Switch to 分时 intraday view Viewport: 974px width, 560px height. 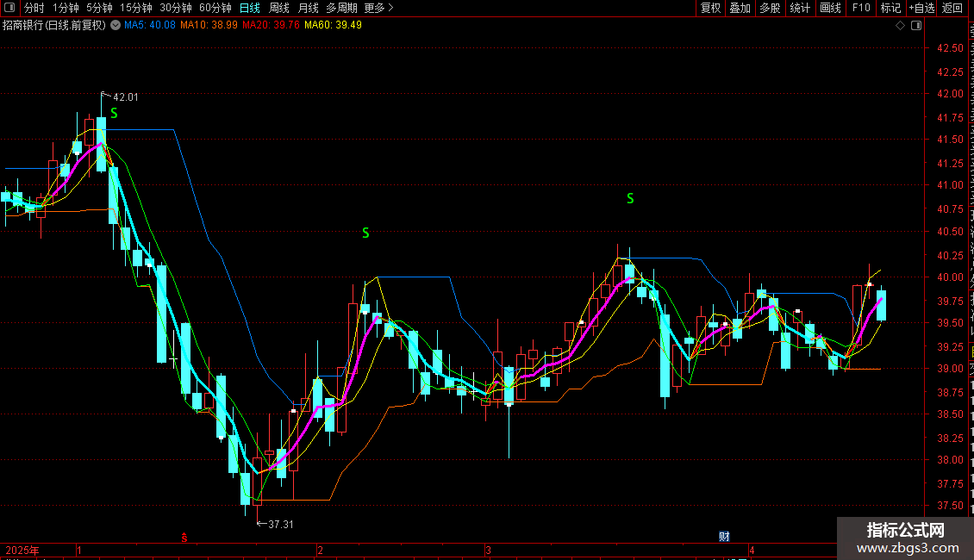tap(34, 8)
